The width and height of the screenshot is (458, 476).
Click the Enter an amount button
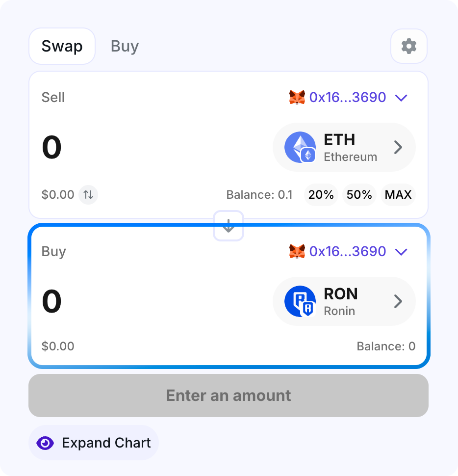pyautogui.click(x=228, y=395)
